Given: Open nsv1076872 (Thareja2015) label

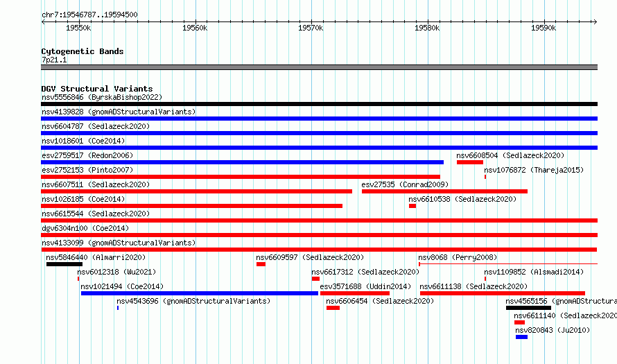Looking at the screenshot, I should (x=534, y=170).
